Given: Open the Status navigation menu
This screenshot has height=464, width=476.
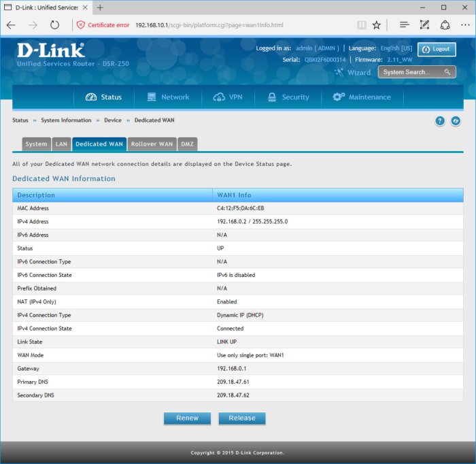Looking at the screenshot, I should coord(103,97).
